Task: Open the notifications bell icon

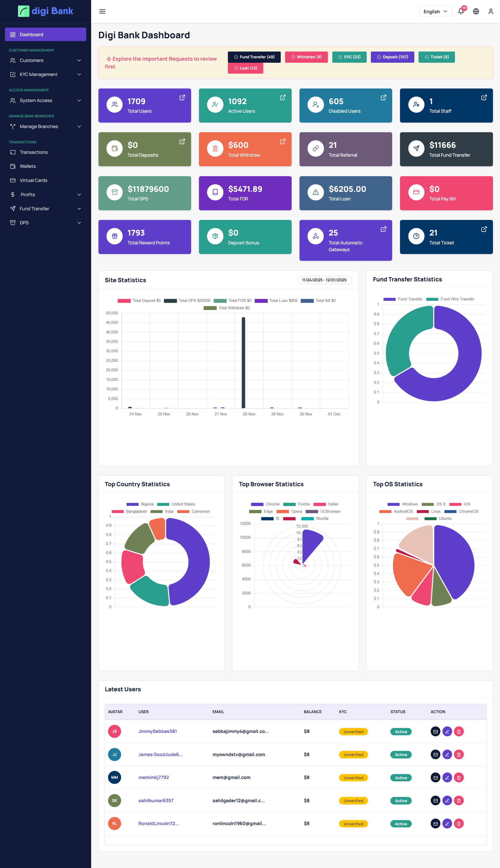Action: (460, 11)
